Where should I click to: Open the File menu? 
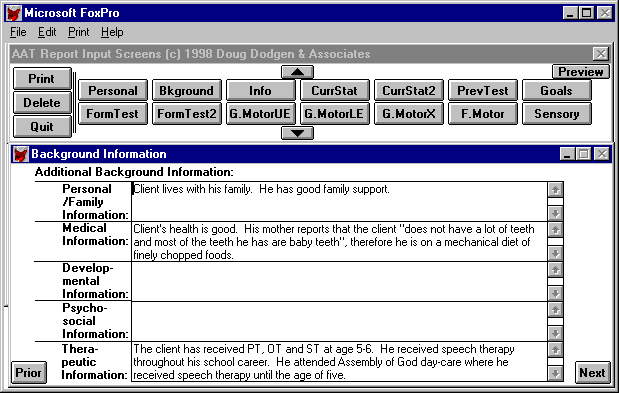coord(18,32)
